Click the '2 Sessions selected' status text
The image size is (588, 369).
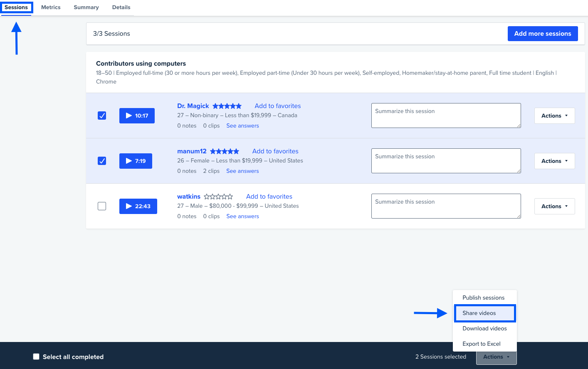441,357
